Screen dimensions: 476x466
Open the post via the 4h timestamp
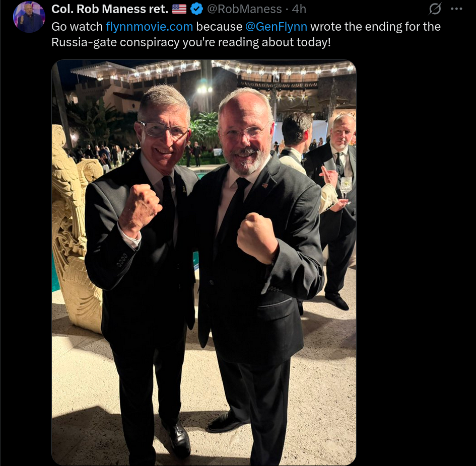pyautogui.click(x=299, y=9)
